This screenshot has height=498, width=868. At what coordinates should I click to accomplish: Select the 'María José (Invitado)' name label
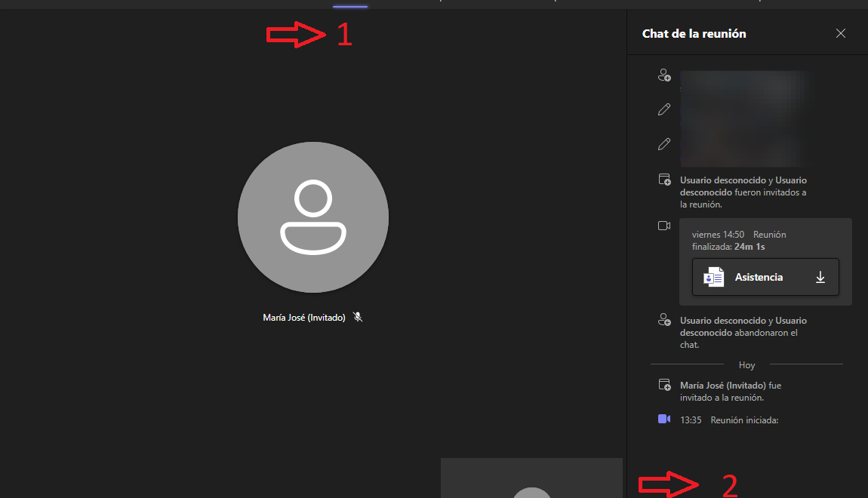tap(304, 318)
